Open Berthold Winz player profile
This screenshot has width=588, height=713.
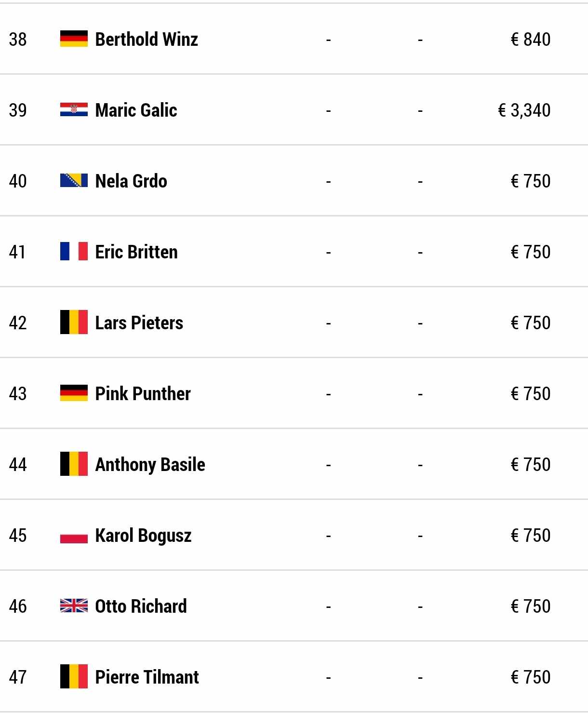coord(147,39)
